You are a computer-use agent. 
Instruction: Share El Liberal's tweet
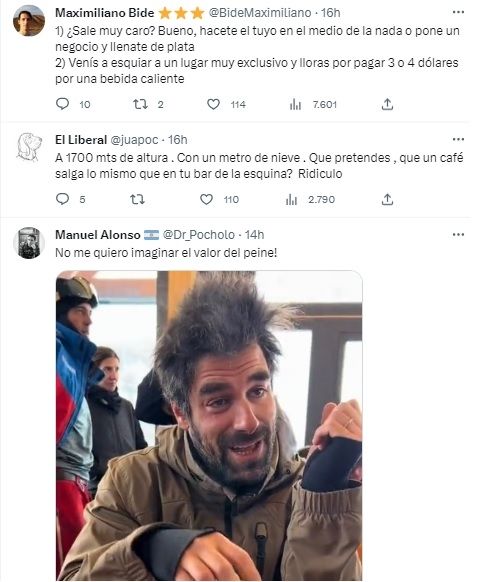click(387, 199)
